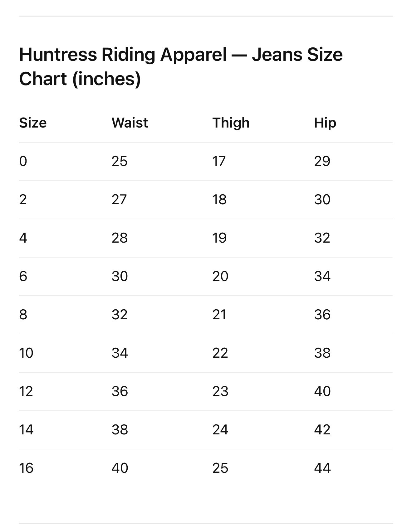This screenshot has height=532, width=412.
Task: Select hip value 38 for size 10
Action: [322, 353]
